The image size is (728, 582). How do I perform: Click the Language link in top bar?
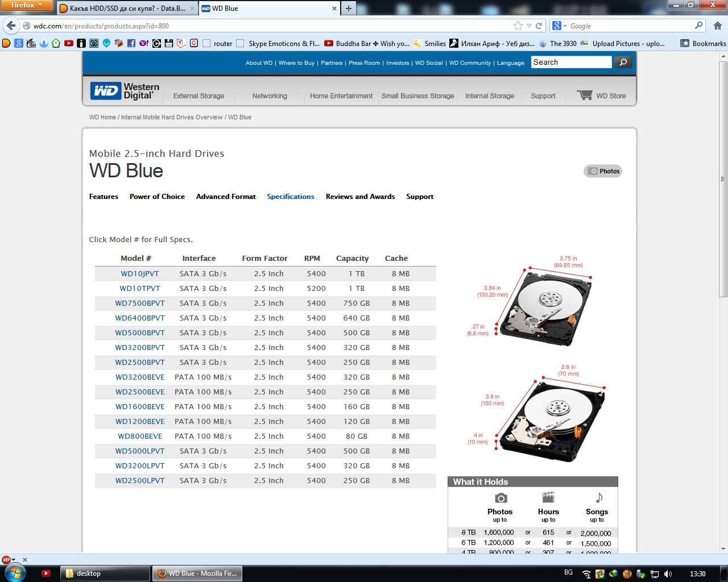511,63
